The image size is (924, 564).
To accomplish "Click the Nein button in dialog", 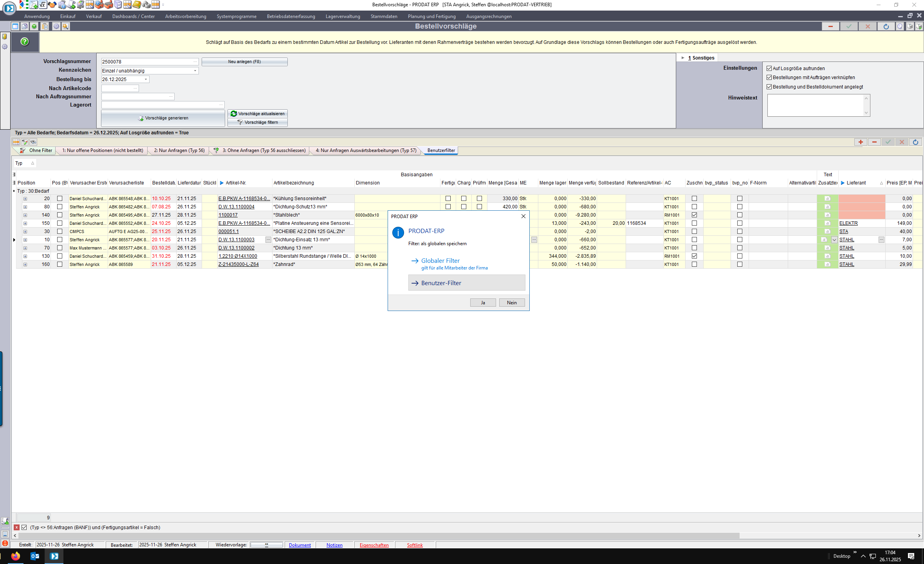I will pos(511,303).
